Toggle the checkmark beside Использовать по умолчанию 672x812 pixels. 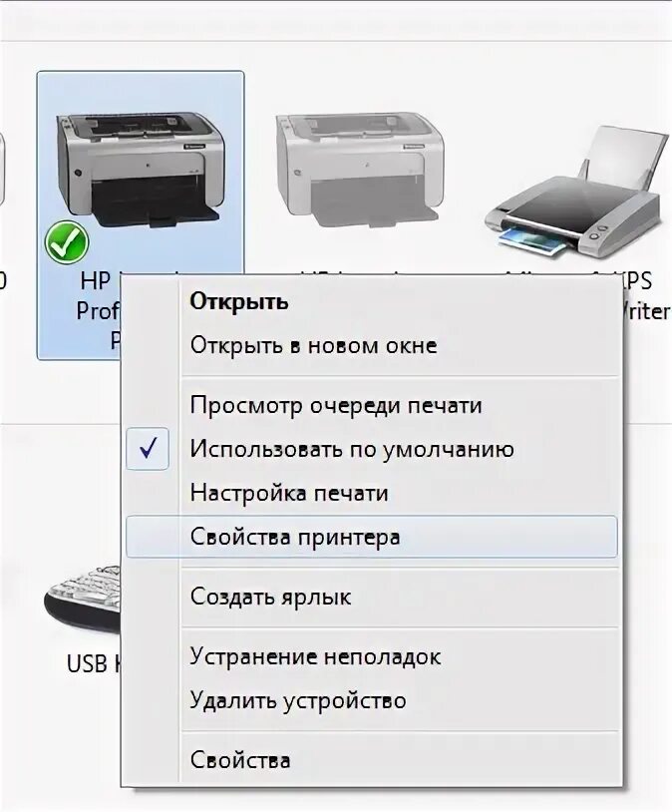(x=149, y=449)
